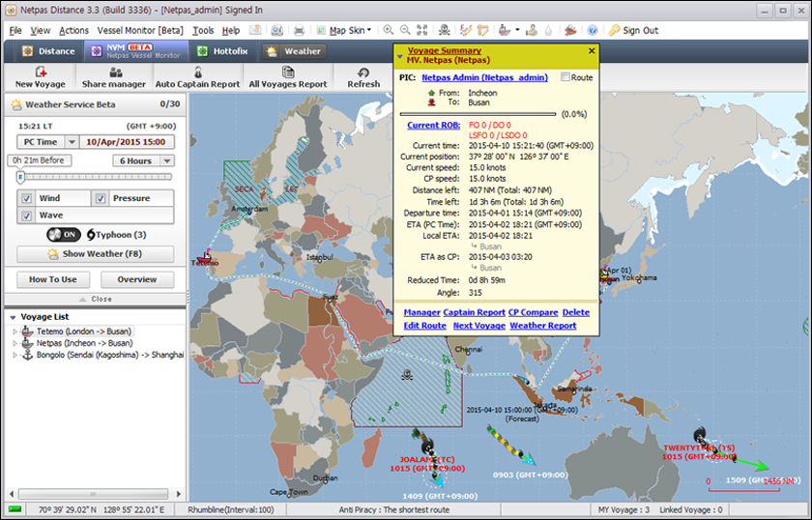Click the Overview button
This screenshot has height=520, width=812.
pos(137,279)
